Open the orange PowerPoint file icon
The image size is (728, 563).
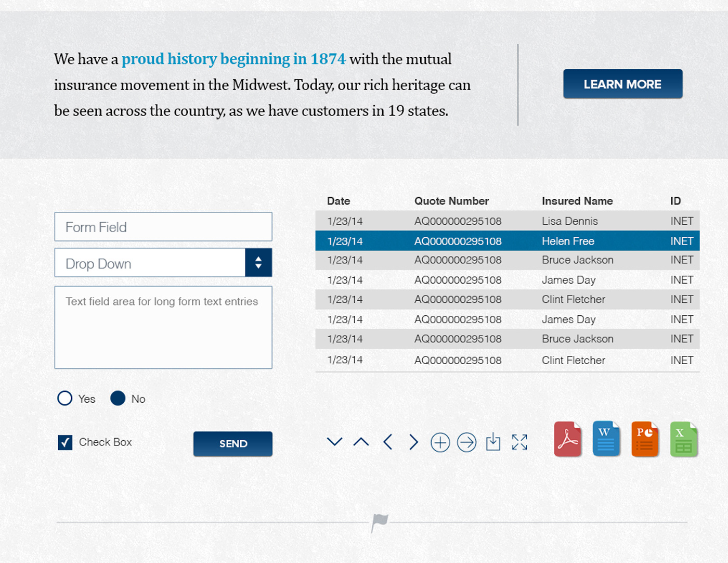(x=645, y=439)
